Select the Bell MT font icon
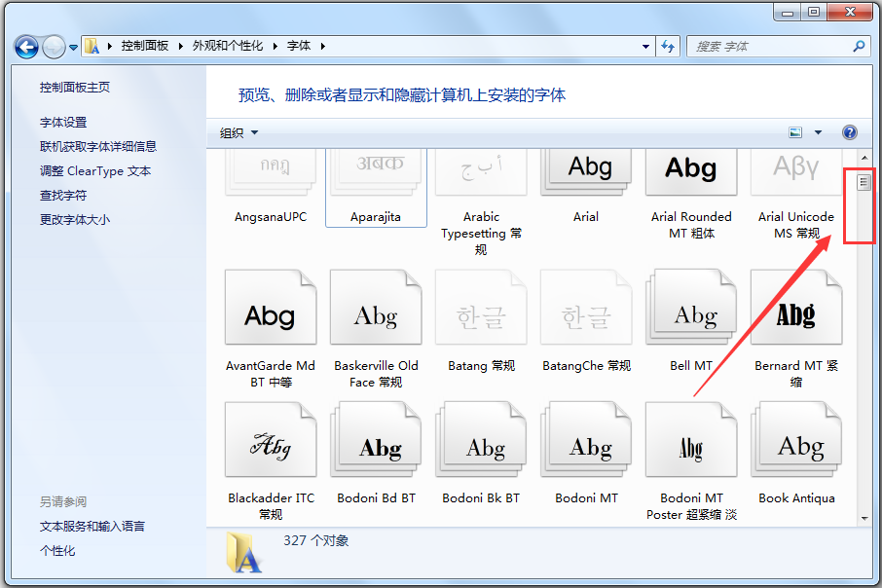 691,308
